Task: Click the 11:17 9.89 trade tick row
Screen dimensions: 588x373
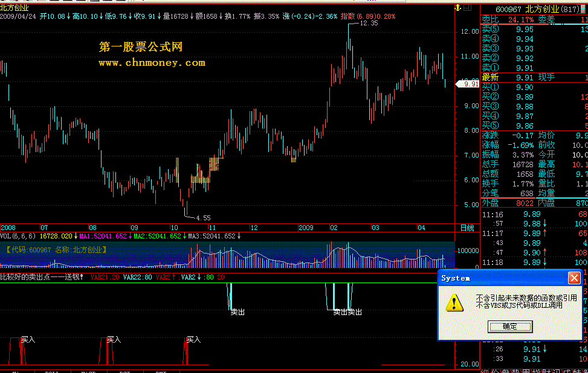Action: [x=534, y=234]
